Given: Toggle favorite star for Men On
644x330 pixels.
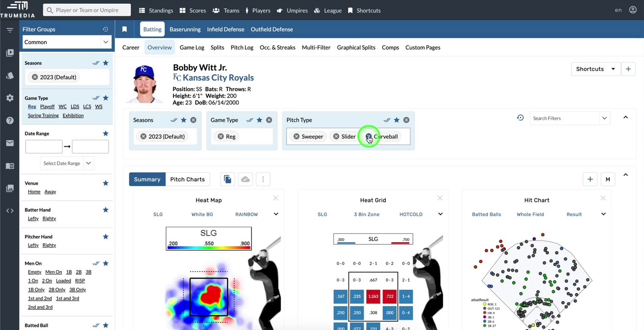Looking at the screenshot, I should [105, 264].
